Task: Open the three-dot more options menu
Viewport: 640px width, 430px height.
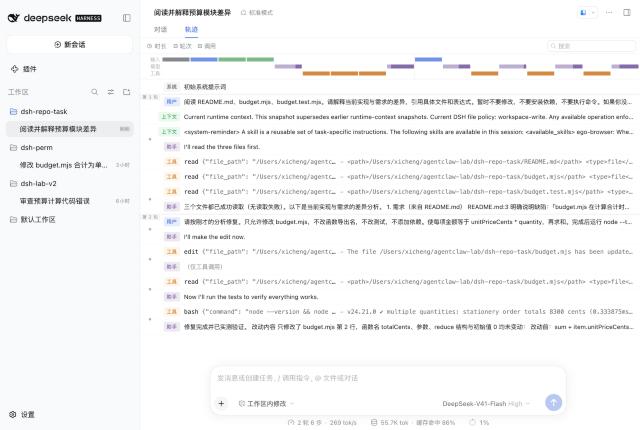Action: click(609, 13)
